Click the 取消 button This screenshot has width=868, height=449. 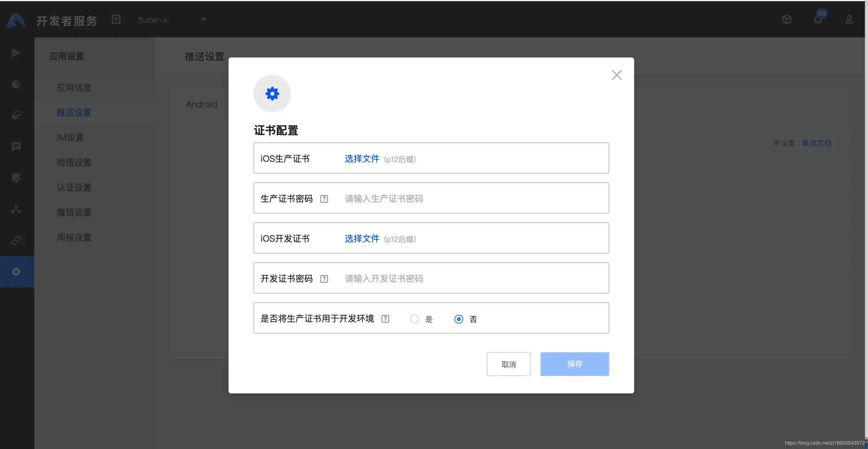509,364
